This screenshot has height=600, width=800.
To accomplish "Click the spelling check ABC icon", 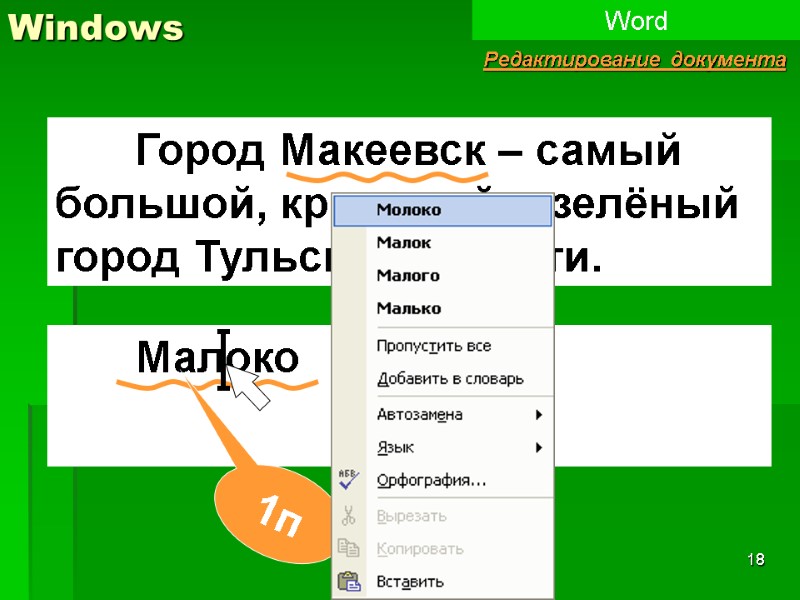I will (x=349, y=480).
